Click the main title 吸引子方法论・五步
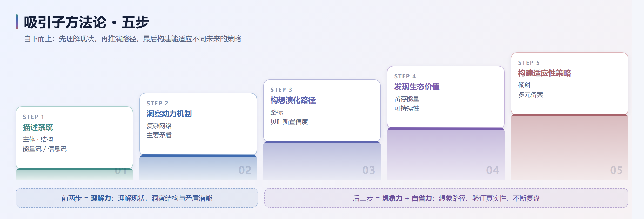Image resolution: width=644 pixels, height=219 pixels. (86, 22)
